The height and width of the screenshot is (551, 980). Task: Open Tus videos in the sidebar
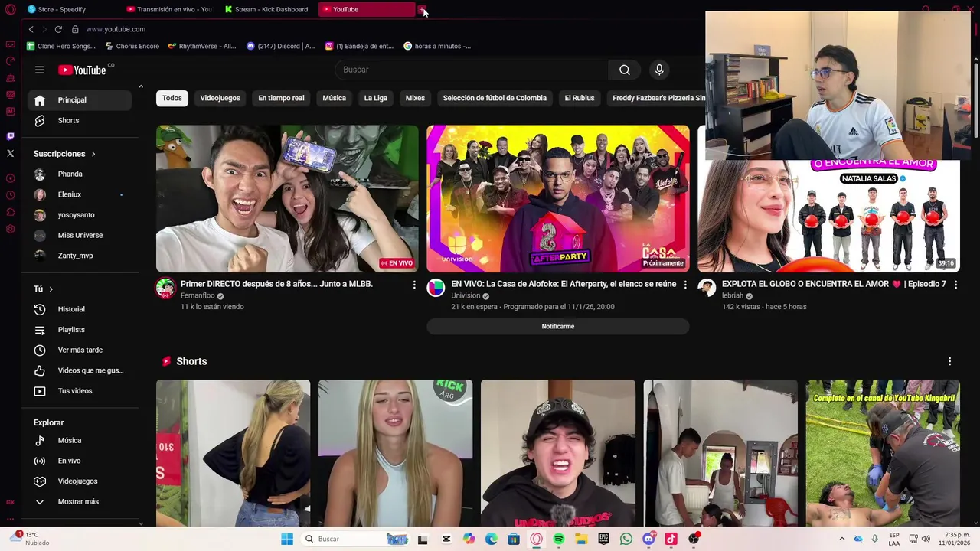click(x=78, y=391)
